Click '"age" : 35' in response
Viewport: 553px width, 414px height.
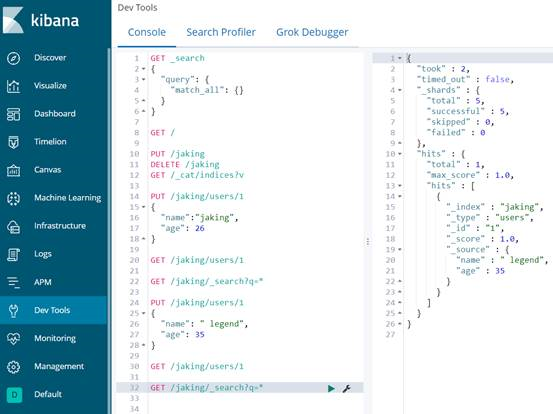tap(480, 271)
